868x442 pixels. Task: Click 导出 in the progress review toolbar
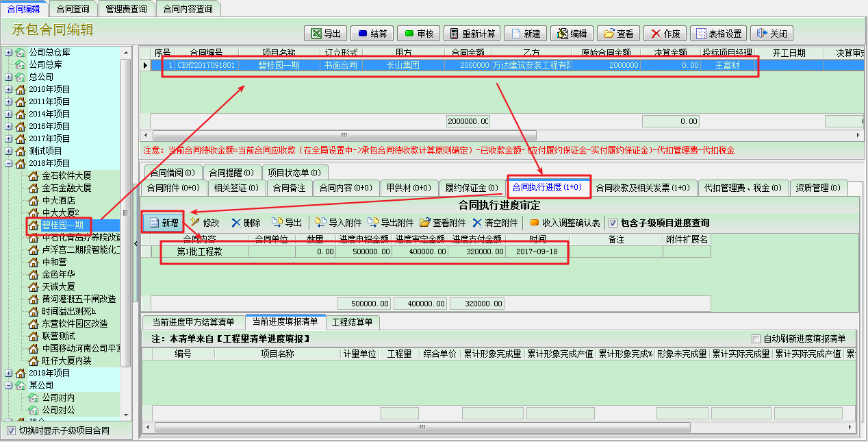(287, 223)
